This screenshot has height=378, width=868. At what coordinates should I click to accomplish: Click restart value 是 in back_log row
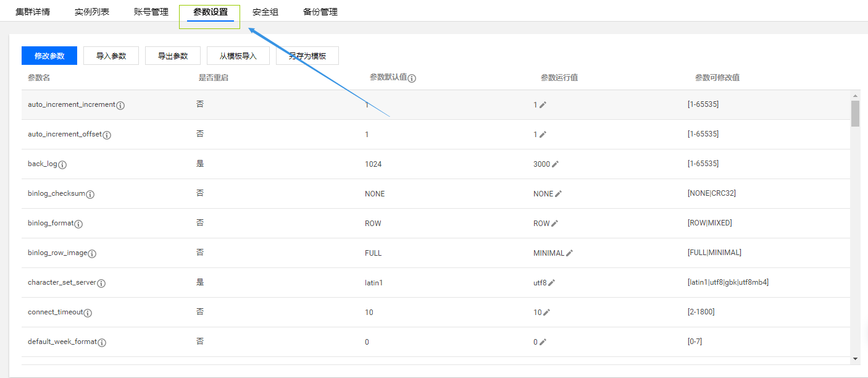(x=200, y=164)
